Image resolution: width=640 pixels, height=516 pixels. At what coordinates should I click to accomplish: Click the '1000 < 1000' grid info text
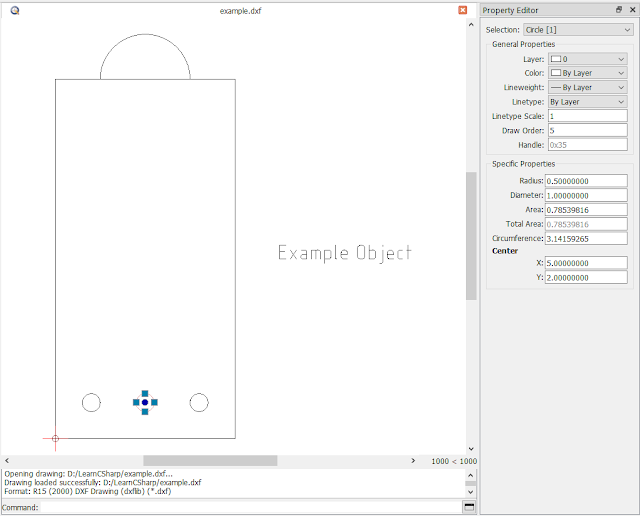pos(454,461)
